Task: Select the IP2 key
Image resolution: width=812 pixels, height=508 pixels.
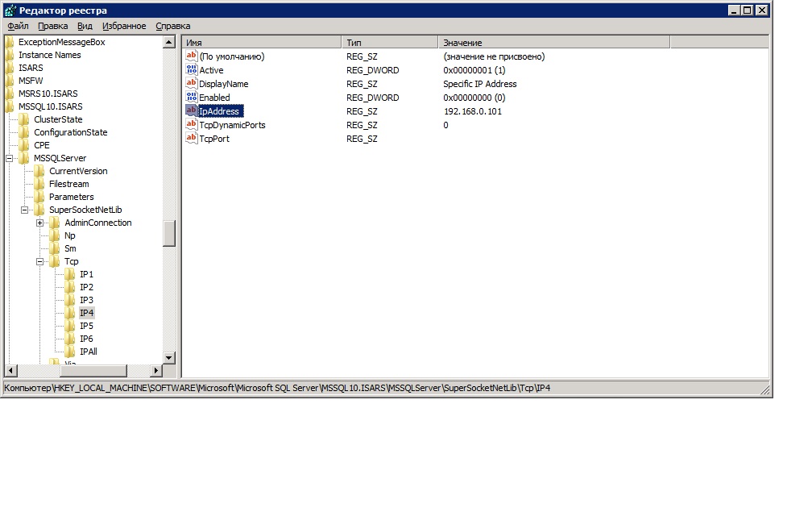Action: [86, 287]
